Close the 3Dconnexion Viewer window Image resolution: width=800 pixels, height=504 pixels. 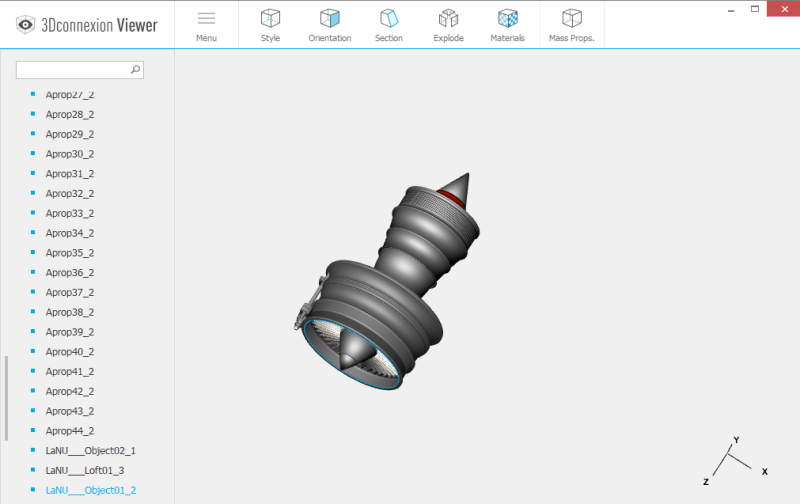click(x=784, y=9)
